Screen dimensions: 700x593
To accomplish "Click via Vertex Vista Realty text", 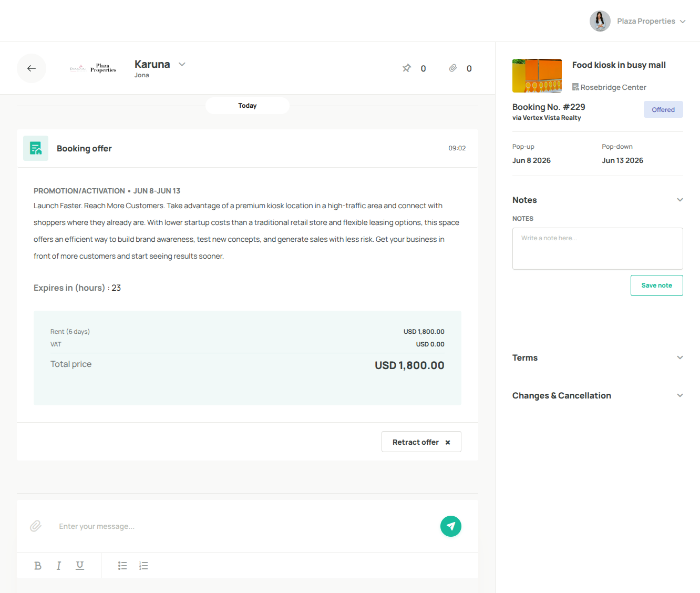I will (x=547, y=118).
